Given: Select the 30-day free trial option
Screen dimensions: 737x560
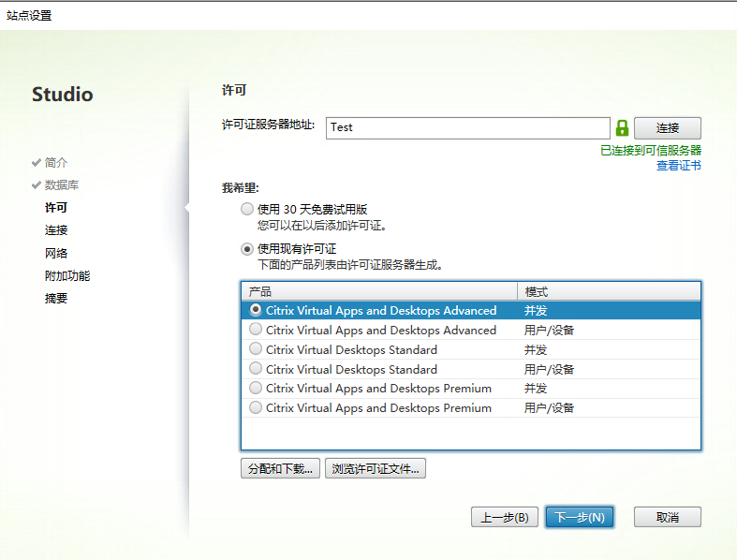Looking at the screenshot, I should coord(247,209).
